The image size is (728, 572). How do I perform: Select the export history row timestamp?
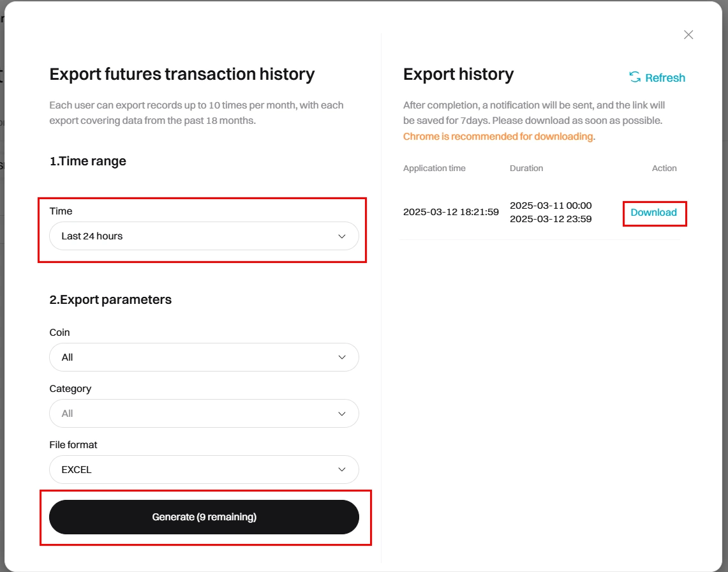coord(451,213)
